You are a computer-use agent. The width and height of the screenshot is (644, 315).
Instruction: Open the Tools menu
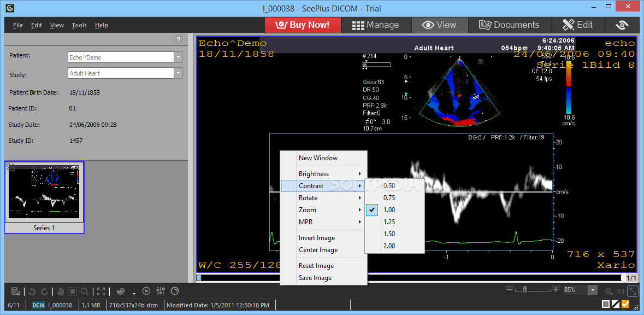[x=79, y=25]
